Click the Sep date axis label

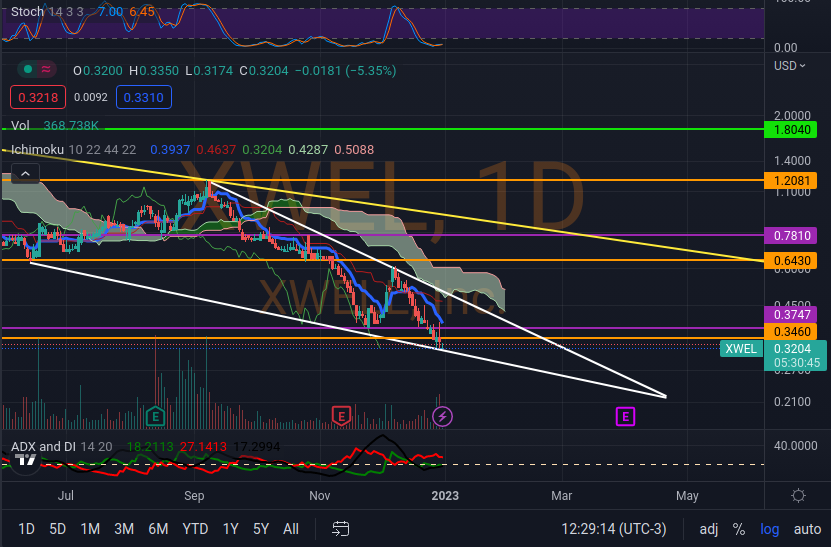pos(194,496)
